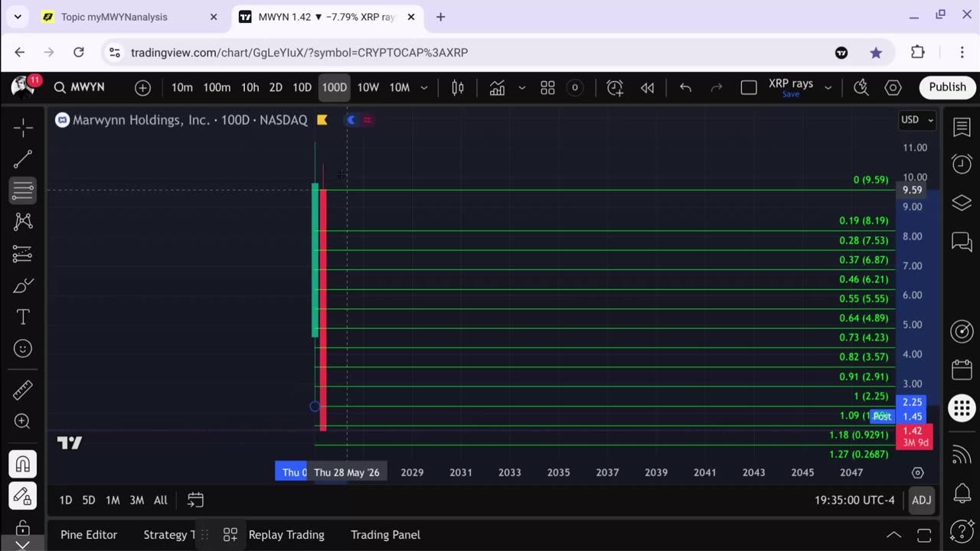Open the chart settings gear in toolbar
The height and width of the screenshot is (551, 980).
893,88
